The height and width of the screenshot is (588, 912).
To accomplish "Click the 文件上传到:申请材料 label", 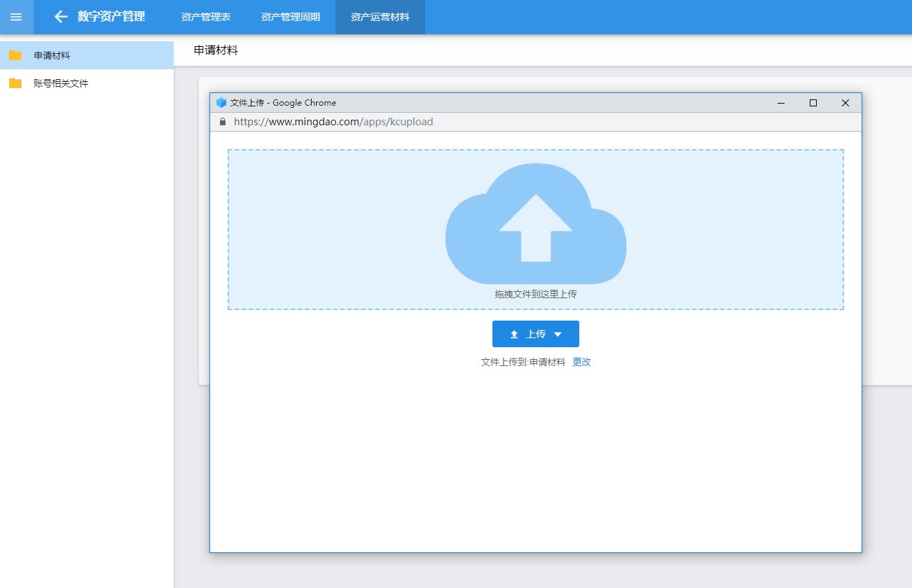I will [523, 362].
